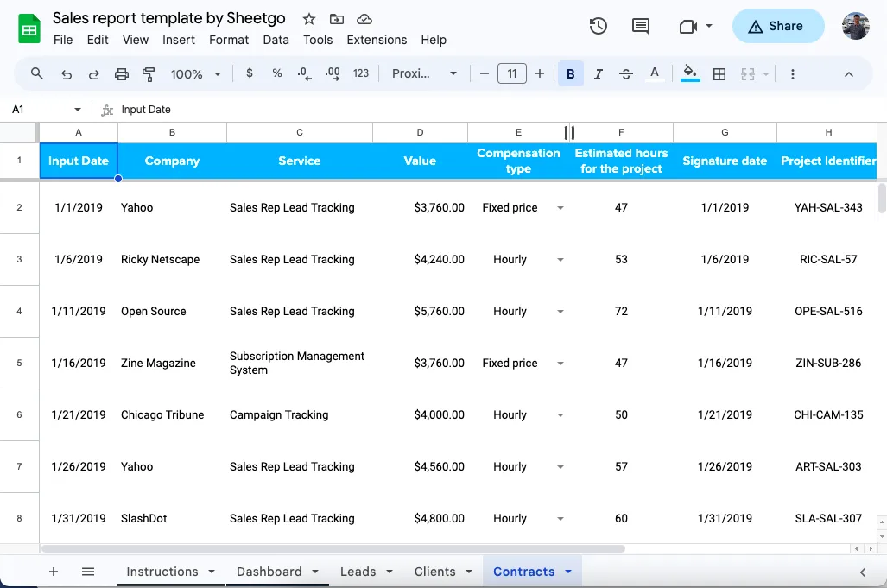
Task: Show all sheets list
Action: pos(88,572)
